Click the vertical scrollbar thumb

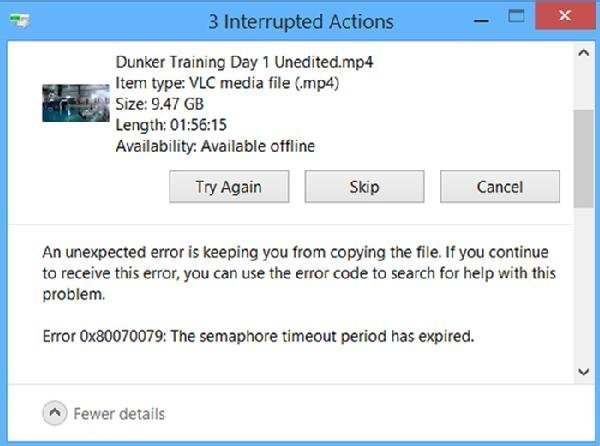584,159
